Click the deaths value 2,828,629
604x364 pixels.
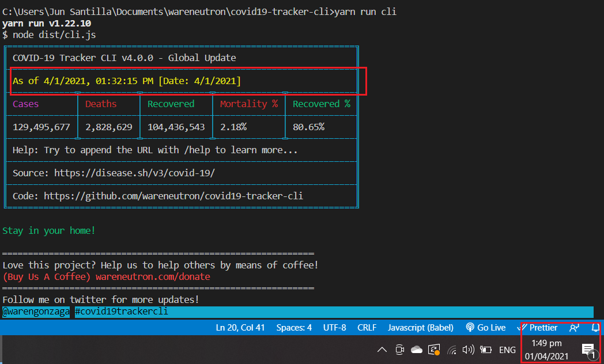108,127
